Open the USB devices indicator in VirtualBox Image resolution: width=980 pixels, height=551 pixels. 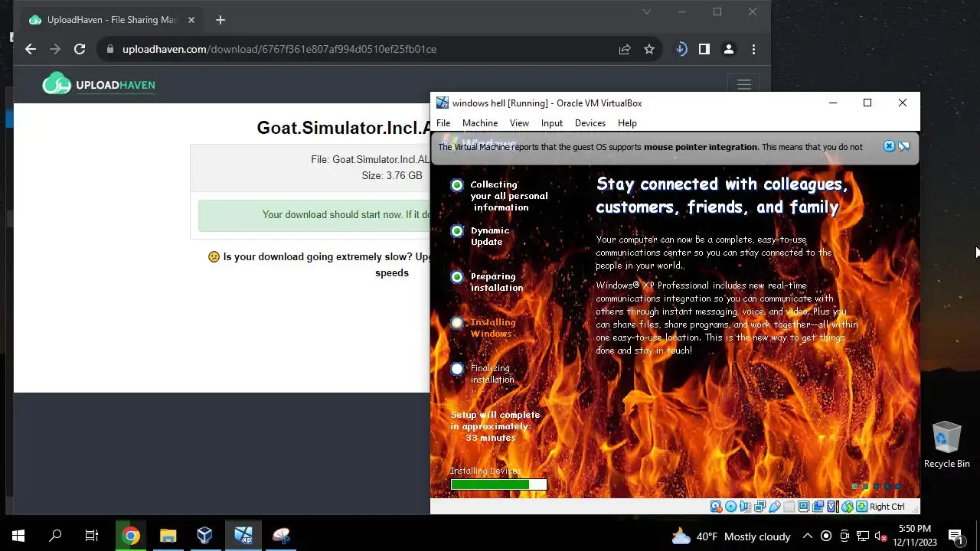(x=775, y=507)
